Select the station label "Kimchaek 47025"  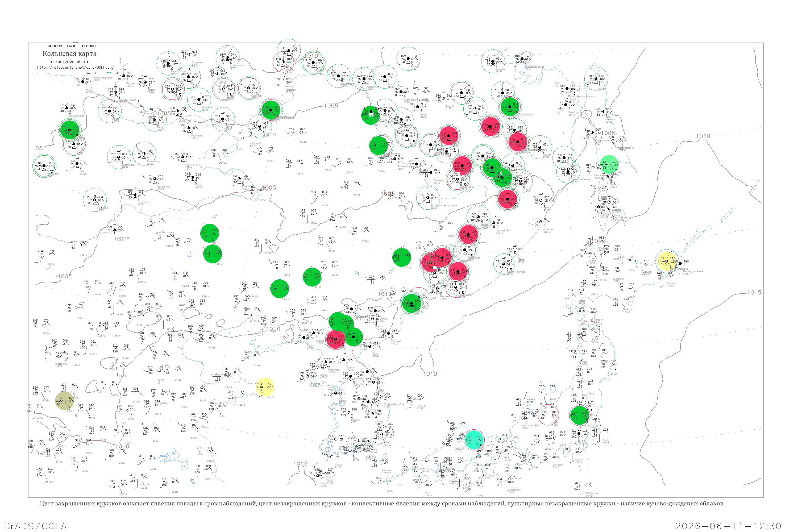(396, 342)
